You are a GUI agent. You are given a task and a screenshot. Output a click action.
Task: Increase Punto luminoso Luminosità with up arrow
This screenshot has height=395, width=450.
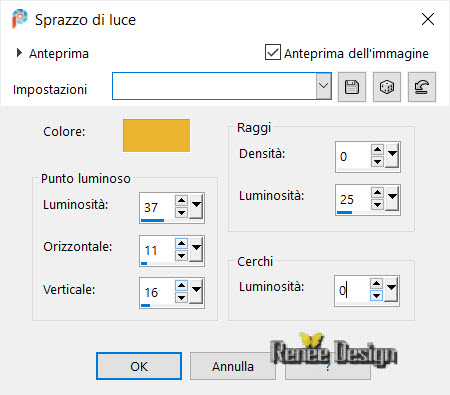click(181, 200)
